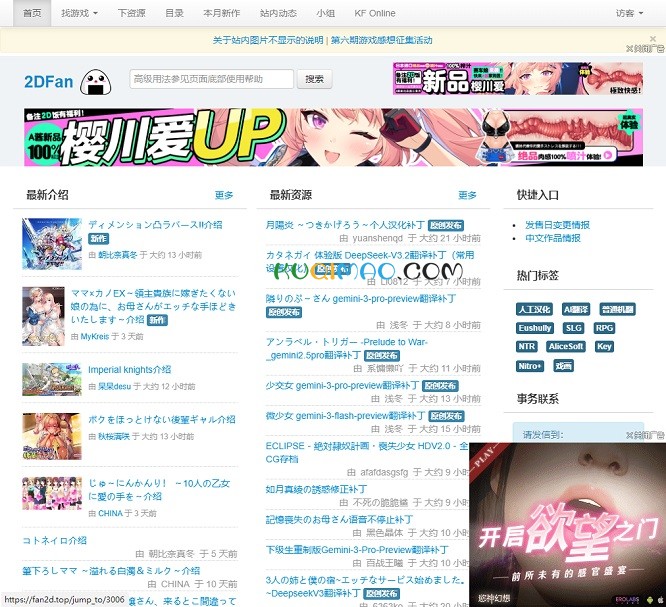The image size is (666, 607).
Task: Open the 找游戏 dropdown menu
Action: [x=79, y=13]
